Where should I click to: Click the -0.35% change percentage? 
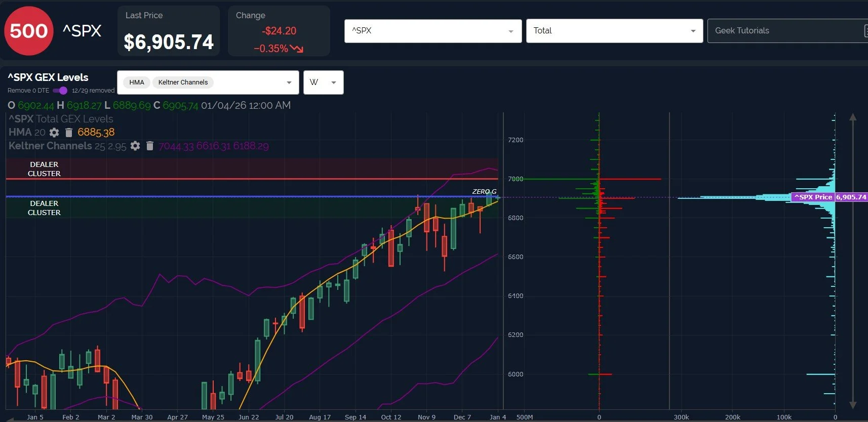coord(271,49)
